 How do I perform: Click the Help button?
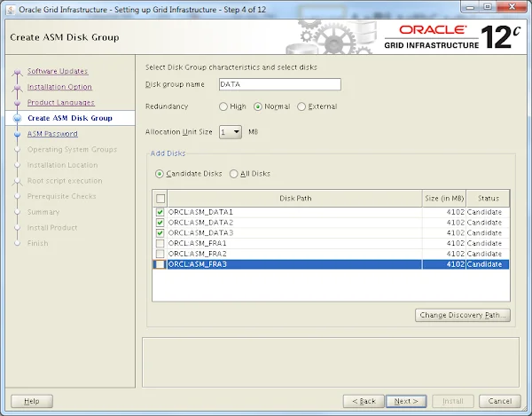point(32,401)
